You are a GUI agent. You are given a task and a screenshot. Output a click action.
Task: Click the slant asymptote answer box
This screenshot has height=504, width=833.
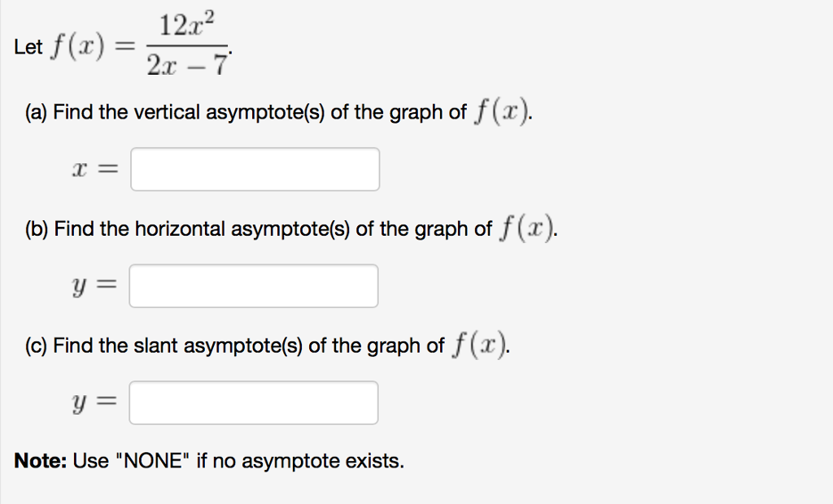coord(252,402)
